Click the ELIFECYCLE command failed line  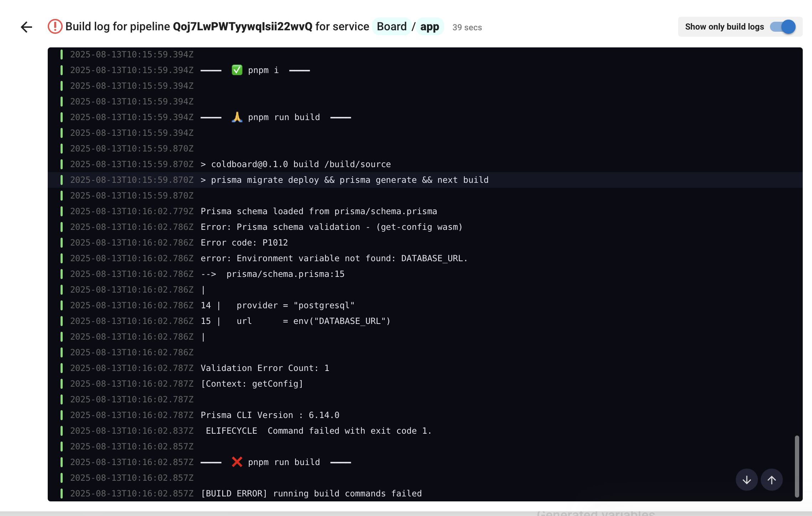tap(318, 431)
